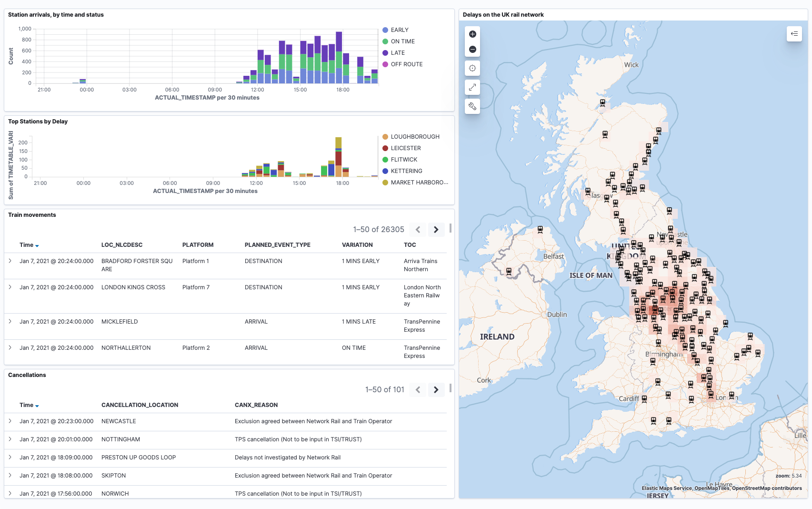Expand the NORWICH cancellation row
This screenshot has width=812, height=509.
(x=10, y=493)
